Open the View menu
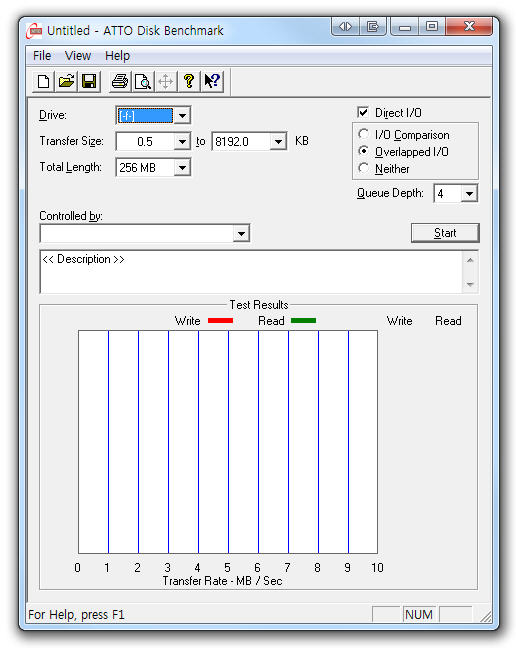This screenshot has height=648, width=516. point(78,56)
